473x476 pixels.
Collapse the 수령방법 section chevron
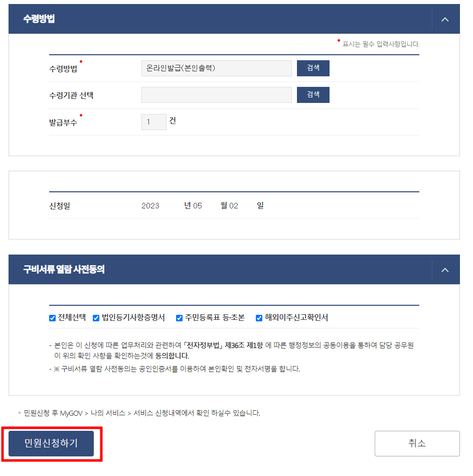coord(445,20)
